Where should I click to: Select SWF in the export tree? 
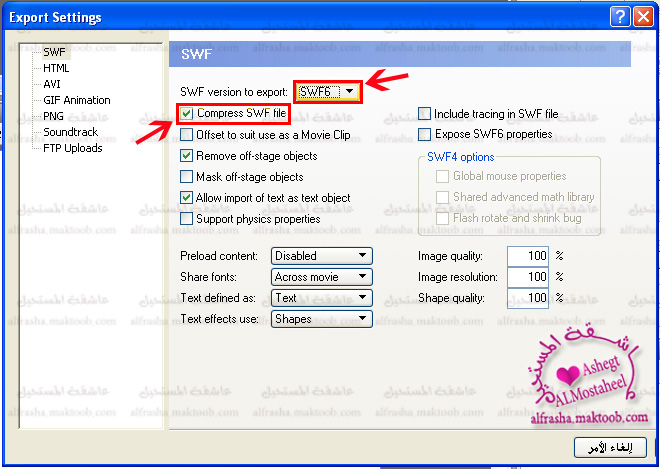point(54,52)
